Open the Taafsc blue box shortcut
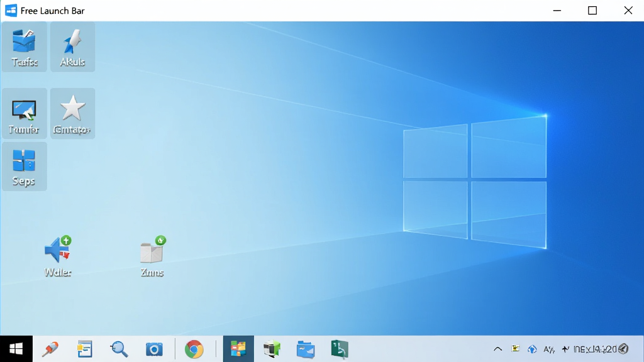Image resolution: width=644 pixels, height=362 pixels. 25,47
